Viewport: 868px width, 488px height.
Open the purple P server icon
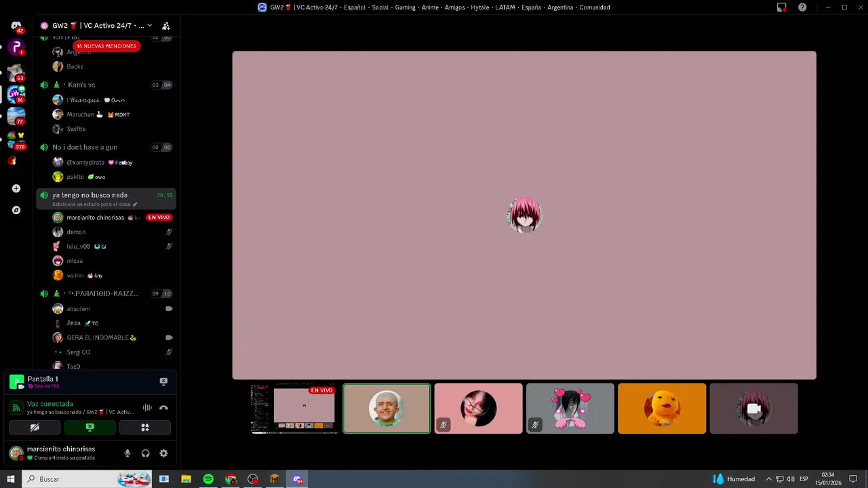16,47
